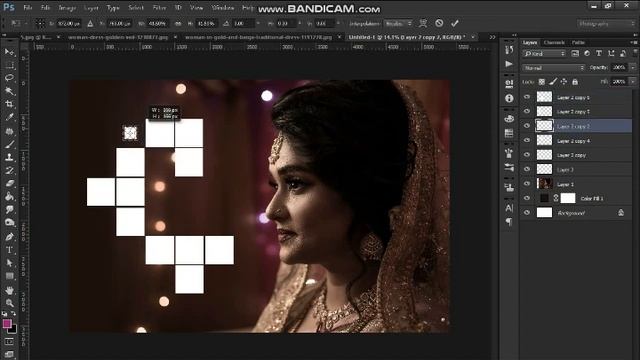Click the background color swatch
This screenshot has height=360, width=640.
tap(13, 329)
